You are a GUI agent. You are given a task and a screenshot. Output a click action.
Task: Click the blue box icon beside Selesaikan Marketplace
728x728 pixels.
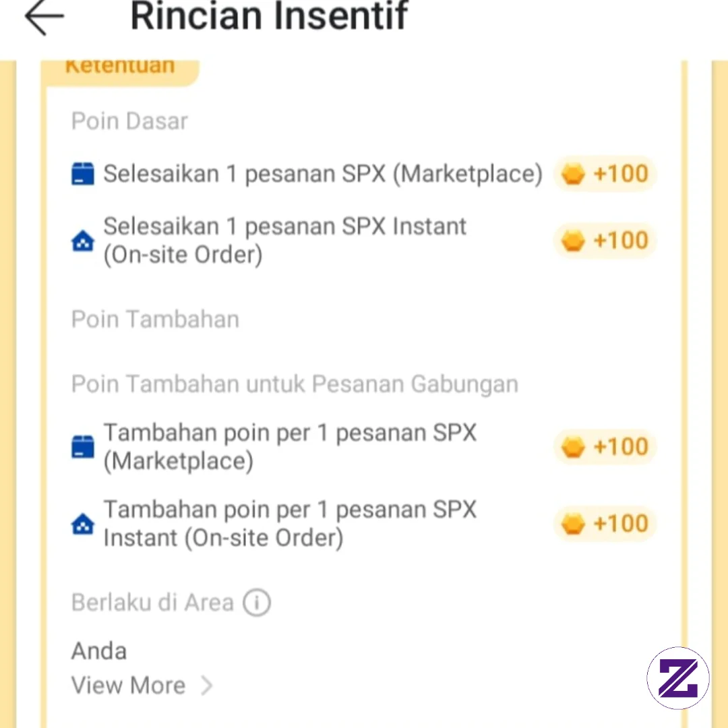83,174
